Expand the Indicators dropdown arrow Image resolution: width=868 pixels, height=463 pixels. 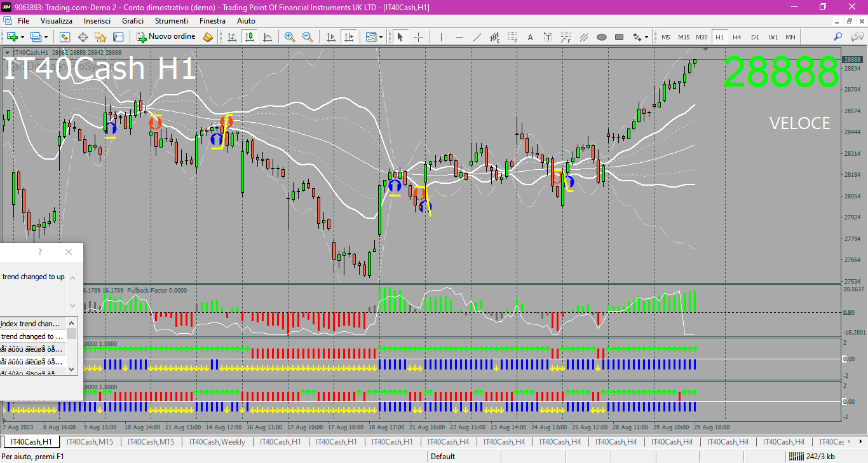[x=381, y=37]
